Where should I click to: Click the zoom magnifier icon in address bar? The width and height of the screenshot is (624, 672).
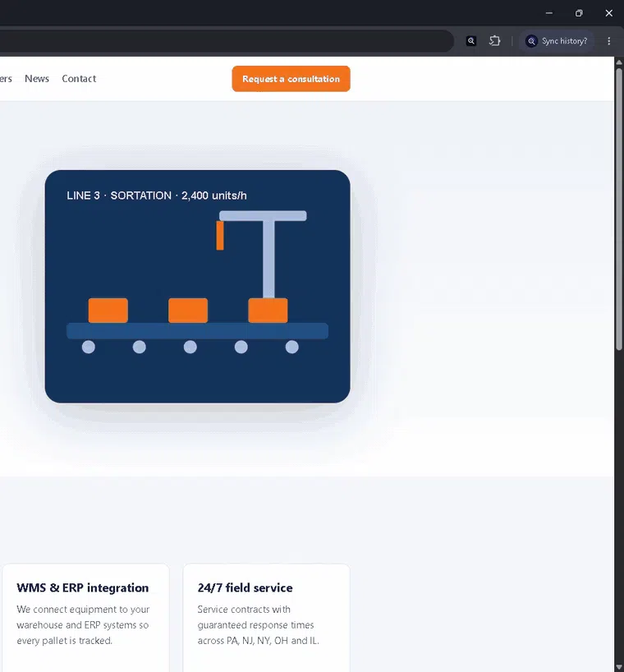tap(471, 41)
